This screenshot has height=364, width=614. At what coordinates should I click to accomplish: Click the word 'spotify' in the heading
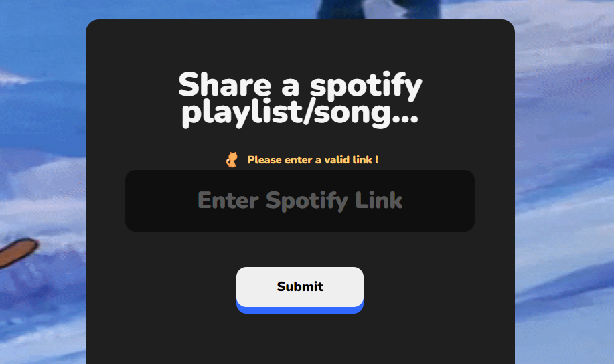[366, 86]
